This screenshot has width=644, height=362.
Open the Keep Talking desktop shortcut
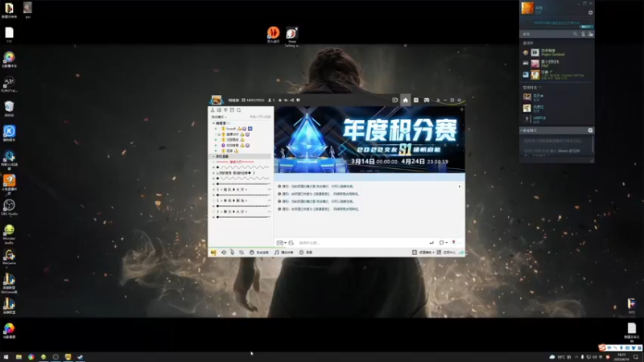pyautogui.click(x=291, y=36)
